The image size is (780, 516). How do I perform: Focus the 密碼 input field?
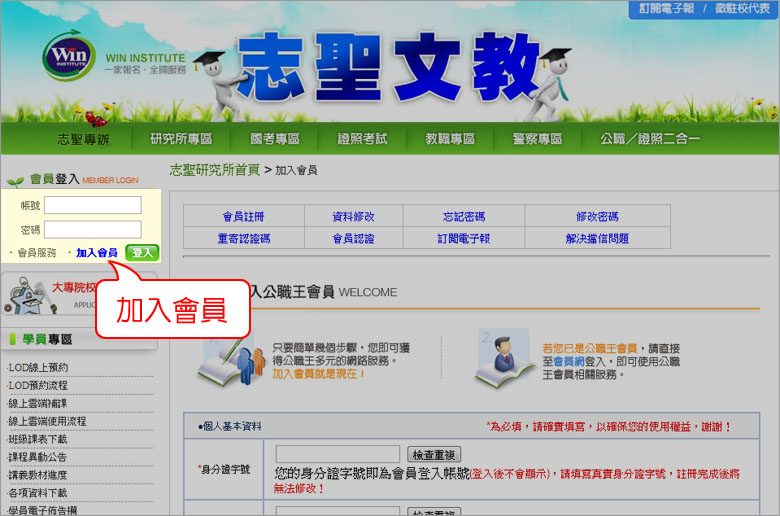click(93, 229)
